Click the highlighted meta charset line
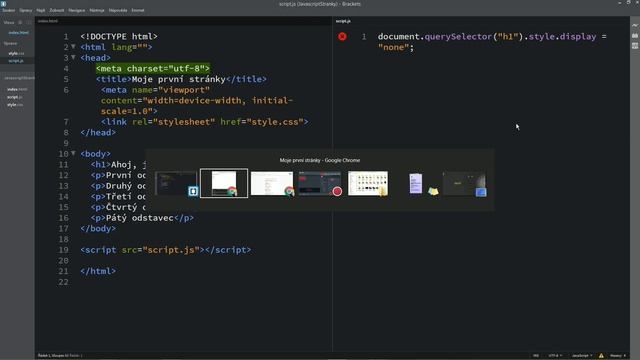Viewport: 640px width, 360px height. click(153, 69)
